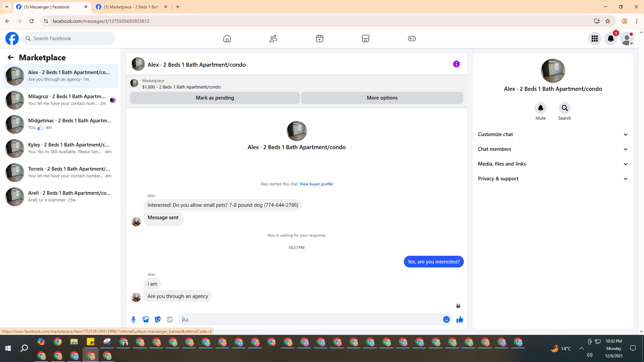This screenshot has height=362, width=644.
Task: Expand Privacy & support section
Action: click(553, 179)
